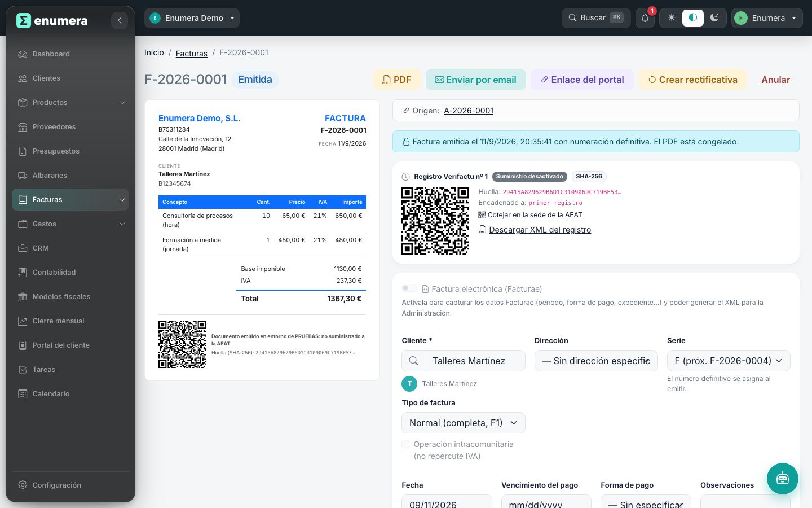Click Crear rectificativa button
812x508 pixels.
(693, 80)
